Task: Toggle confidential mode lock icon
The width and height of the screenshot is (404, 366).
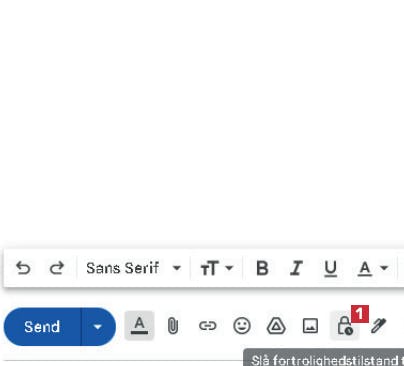Action: (x=344, y=326)
